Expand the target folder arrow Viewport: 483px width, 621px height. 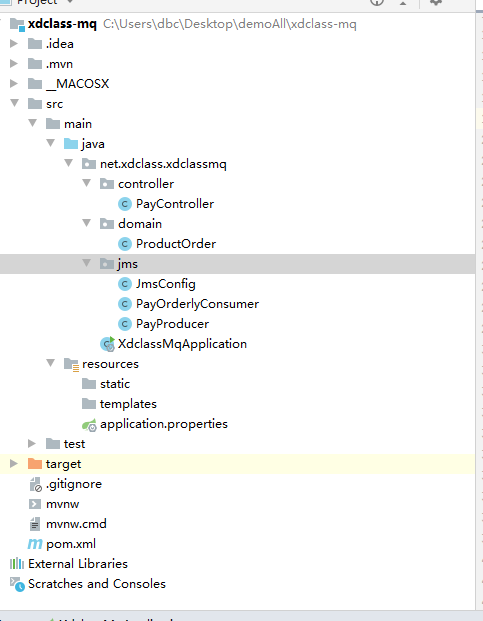pyautogui.click(x=14, y=463)
